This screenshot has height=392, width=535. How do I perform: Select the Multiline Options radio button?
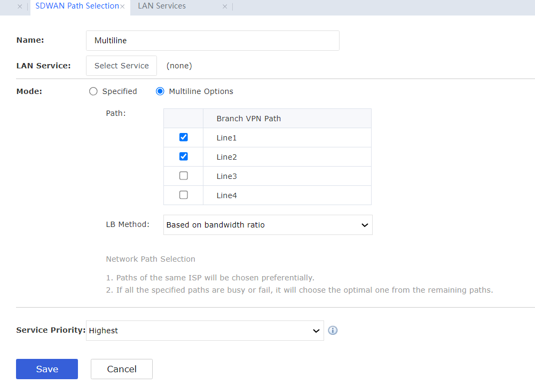click(x=160, y=91)
